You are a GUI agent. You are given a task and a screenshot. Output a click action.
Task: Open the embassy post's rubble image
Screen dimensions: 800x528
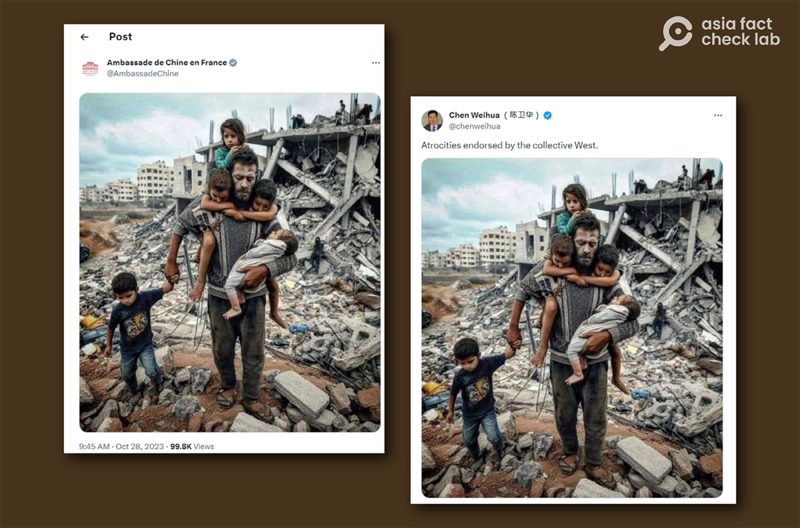click(229, 262)
